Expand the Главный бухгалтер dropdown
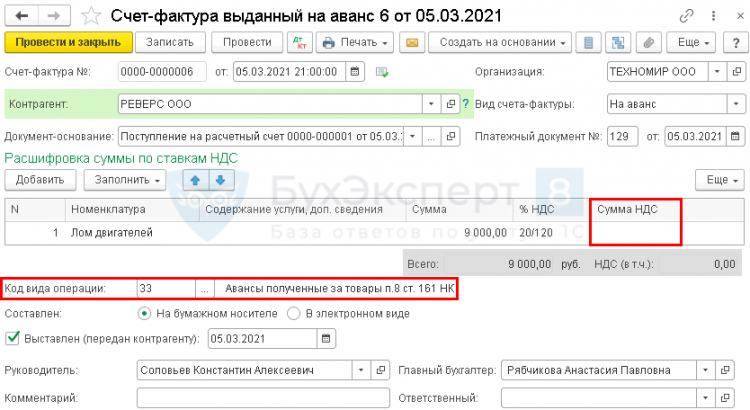 (706, 370)
